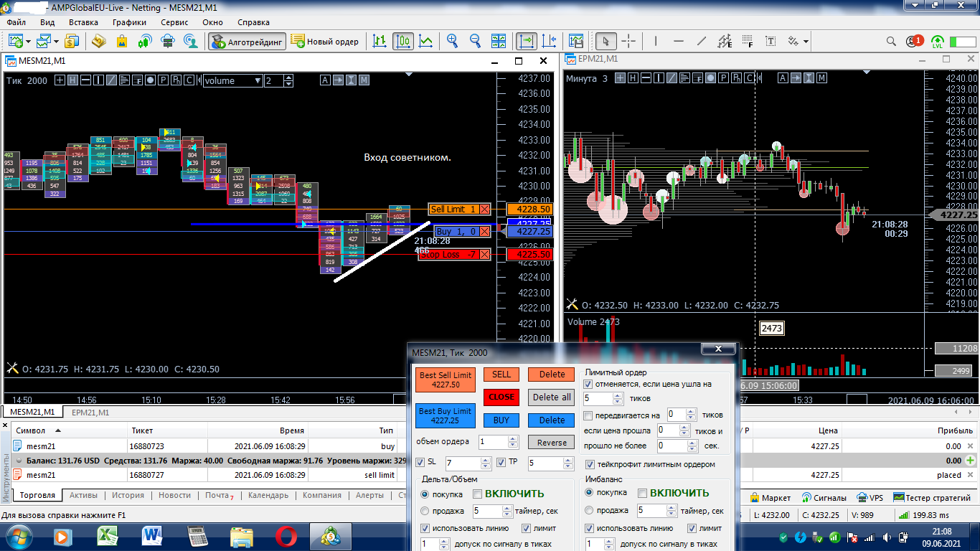
Task: Select the Fibonacci retracement tool
Action: pos(748,41)
